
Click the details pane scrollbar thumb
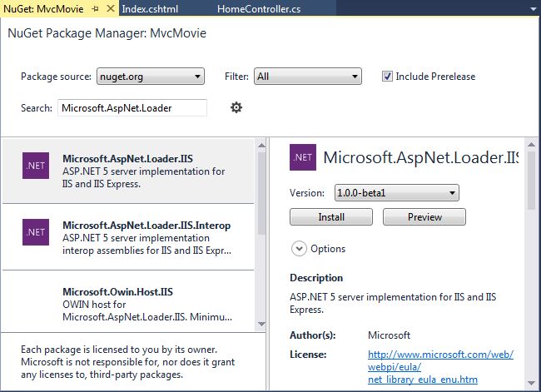coord(532,180)
